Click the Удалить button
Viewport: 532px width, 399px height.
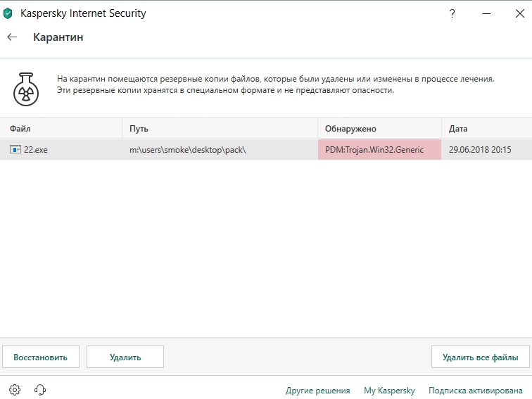click(x=125, y=357)
